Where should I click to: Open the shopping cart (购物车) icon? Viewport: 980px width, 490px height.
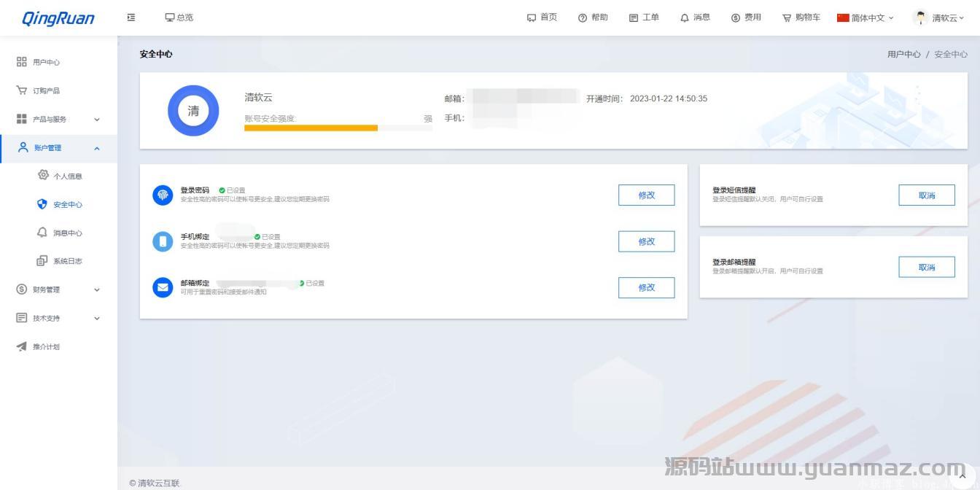point(787,17)
